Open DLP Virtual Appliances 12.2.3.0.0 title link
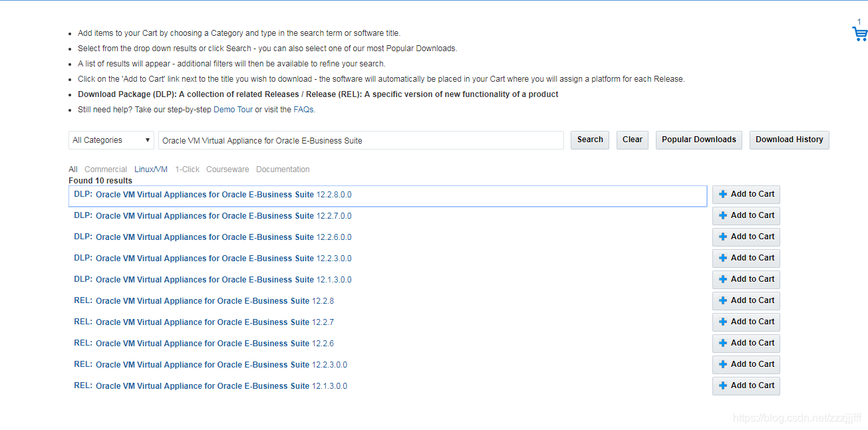The width and height of the screenshot is (868, 430). (223, 259)
